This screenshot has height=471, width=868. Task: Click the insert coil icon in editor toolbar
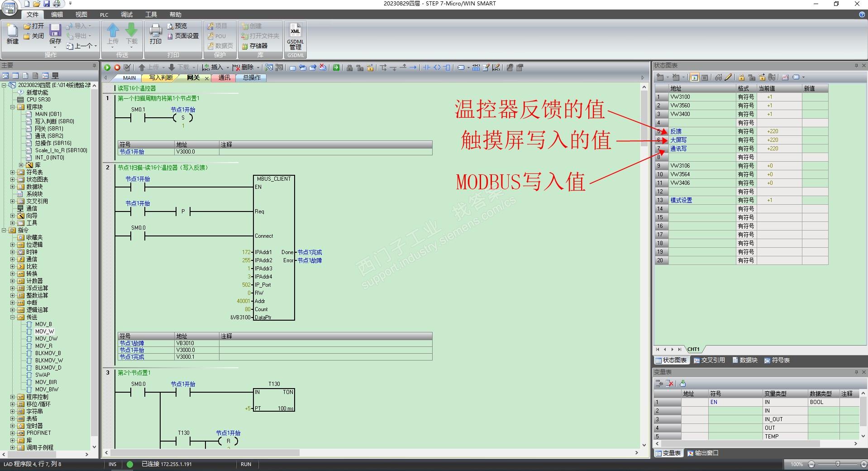click(437, 67)
